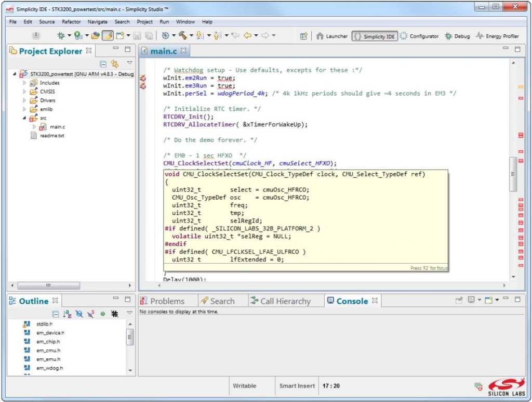Click the error marker beside wInit.em2Run
The image size is (532, 402).
point(143,78)
